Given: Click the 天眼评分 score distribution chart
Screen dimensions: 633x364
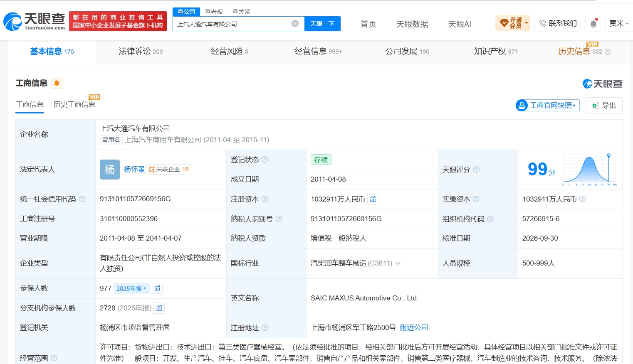Looking at the screenshot, I should (590, 170).
